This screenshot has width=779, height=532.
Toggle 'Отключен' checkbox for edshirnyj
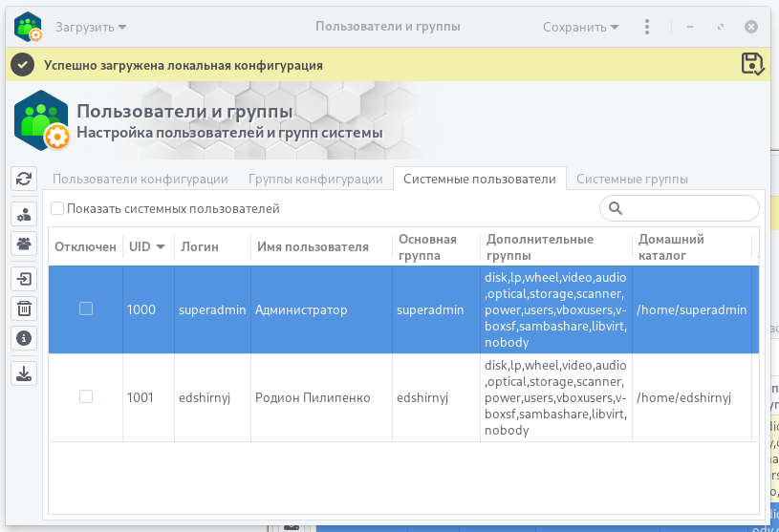tap(86, 396)
